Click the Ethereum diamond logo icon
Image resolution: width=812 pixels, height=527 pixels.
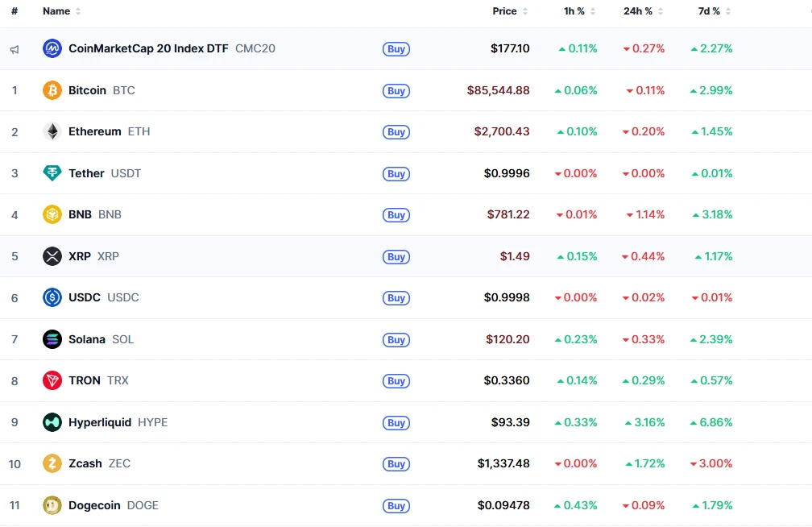[x=52, y=131]
